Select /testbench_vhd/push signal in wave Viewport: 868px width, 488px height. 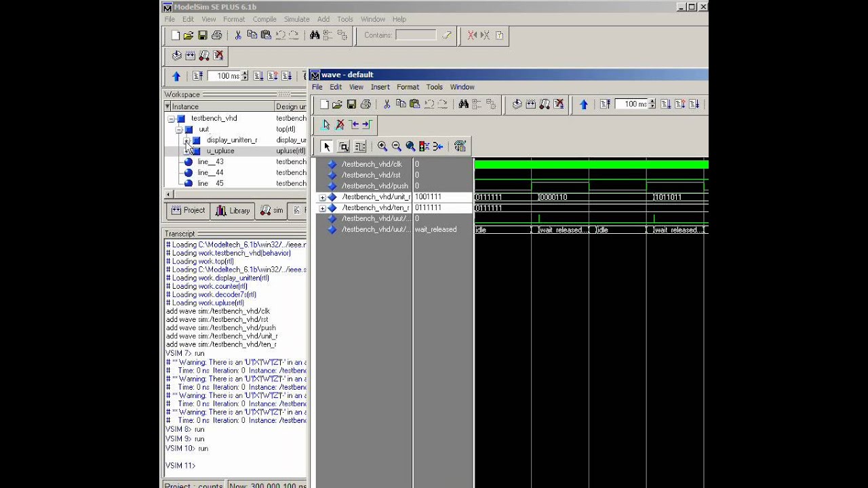click(x=375, y=186)
